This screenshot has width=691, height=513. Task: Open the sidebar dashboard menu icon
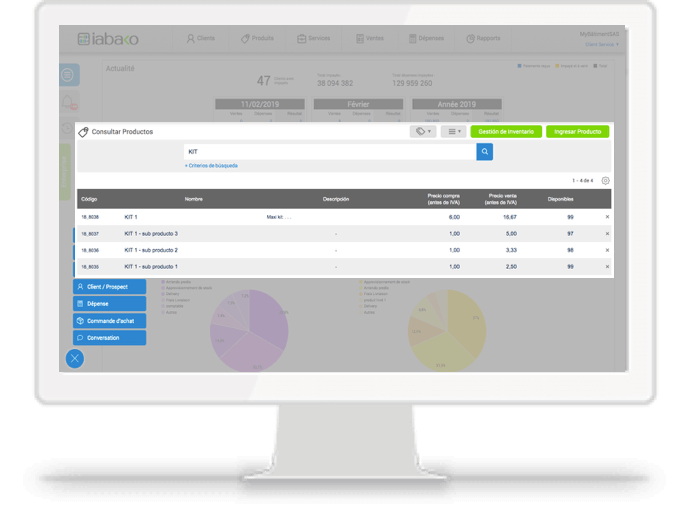68,75
